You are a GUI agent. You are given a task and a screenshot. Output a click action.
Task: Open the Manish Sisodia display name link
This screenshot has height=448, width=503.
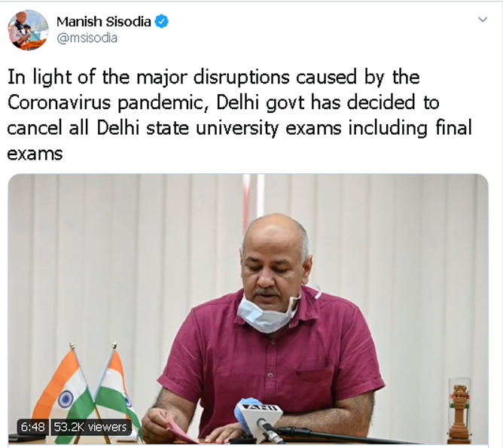pyautogui.click(x=104, y=22)
